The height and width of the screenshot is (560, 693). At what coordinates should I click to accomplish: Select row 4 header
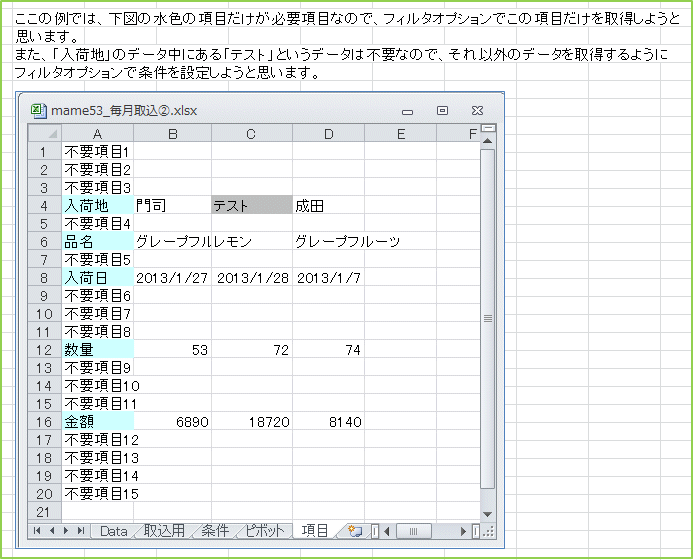tap(45, 206)
